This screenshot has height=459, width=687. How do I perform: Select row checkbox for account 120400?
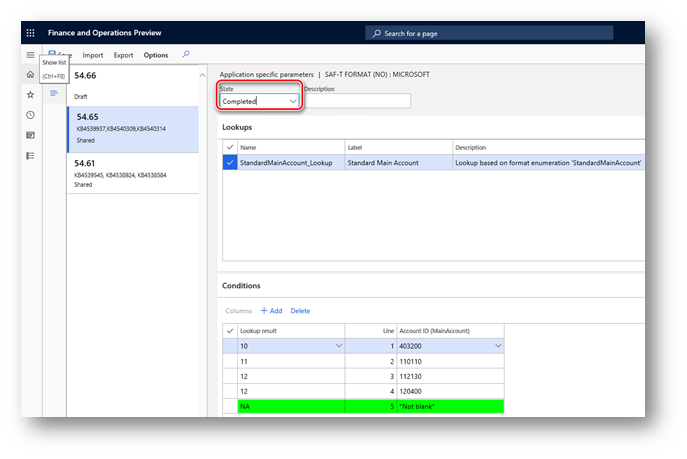pyautogui.click(x=230, y=391)
